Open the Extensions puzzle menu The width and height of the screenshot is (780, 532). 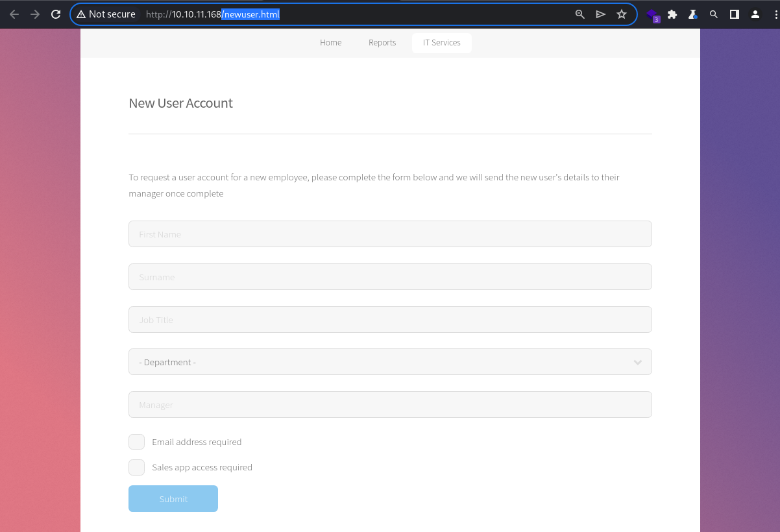coord(672,14)
